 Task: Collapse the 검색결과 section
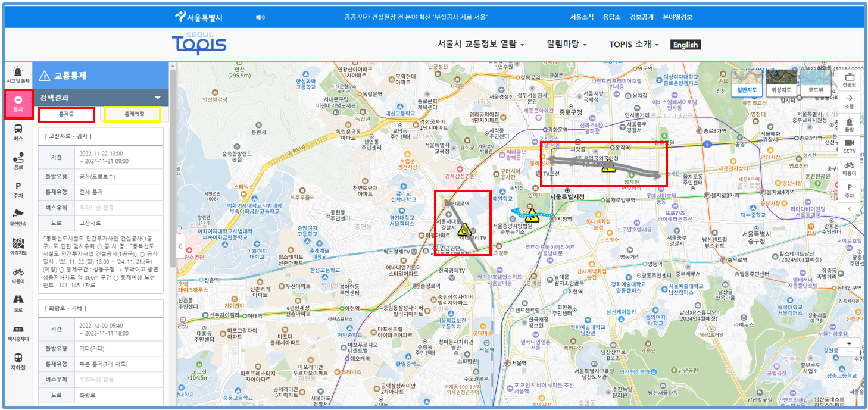pyautogui.click(x=158, y=97)
